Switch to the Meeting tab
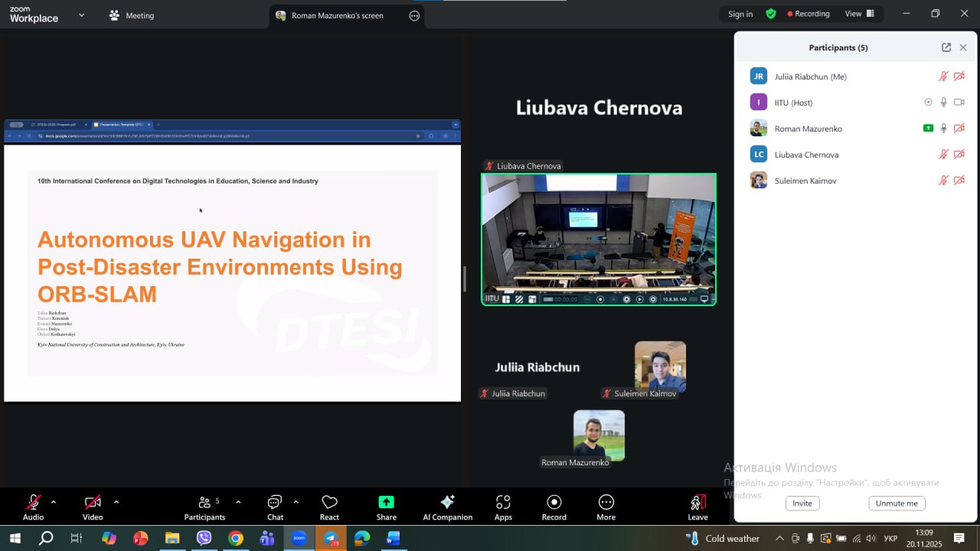The image size is (980, 551). 132,15
